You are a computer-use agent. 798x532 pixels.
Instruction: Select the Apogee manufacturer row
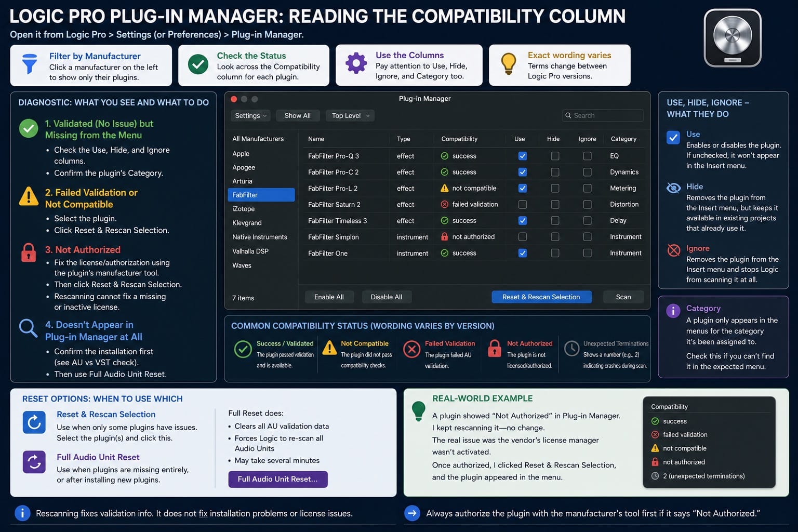tap(244, 167)
